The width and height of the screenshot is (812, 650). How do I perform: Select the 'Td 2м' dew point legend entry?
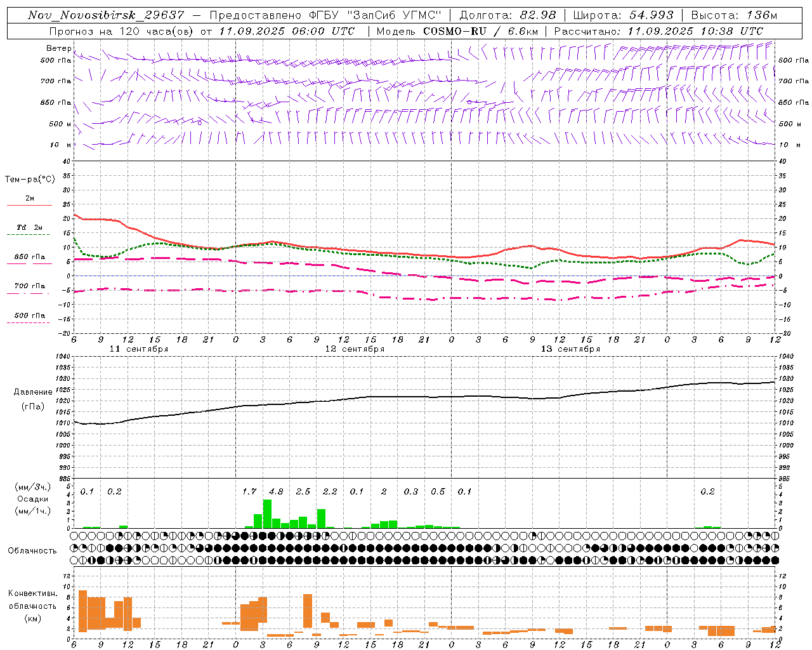point(30,227)
